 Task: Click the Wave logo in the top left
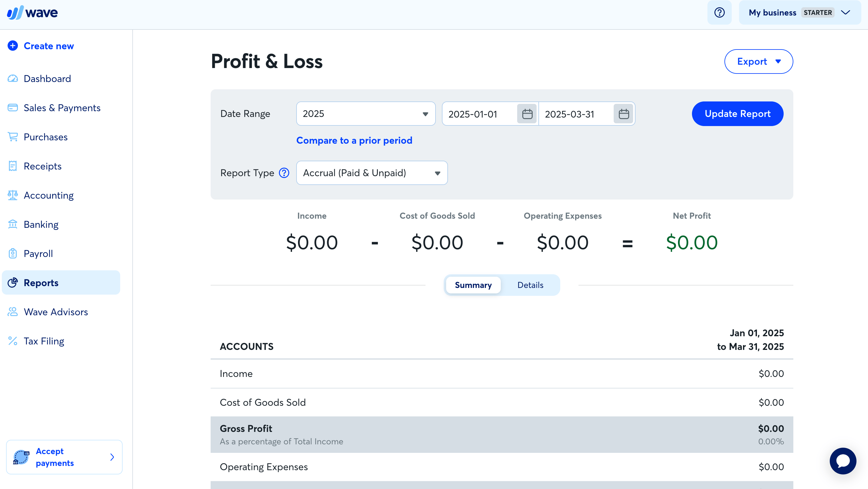[32, 12]
